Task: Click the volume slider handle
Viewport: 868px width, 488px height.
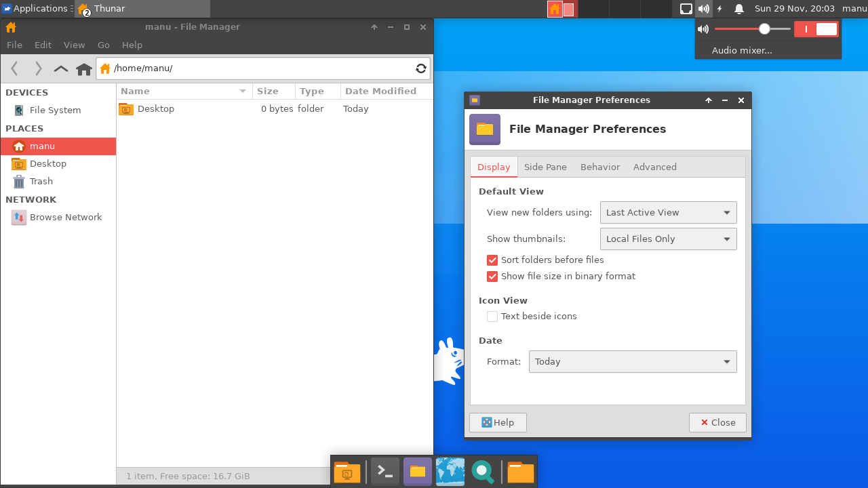Action: pyautogui.click(x=764, y=29)
